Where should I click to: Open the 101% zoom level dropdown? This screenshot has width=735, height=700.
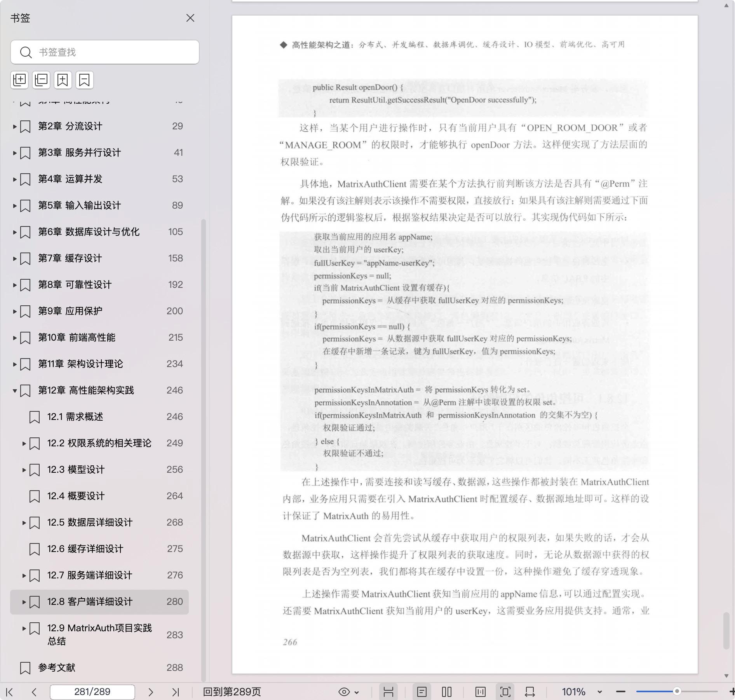(x=599, y=692)
